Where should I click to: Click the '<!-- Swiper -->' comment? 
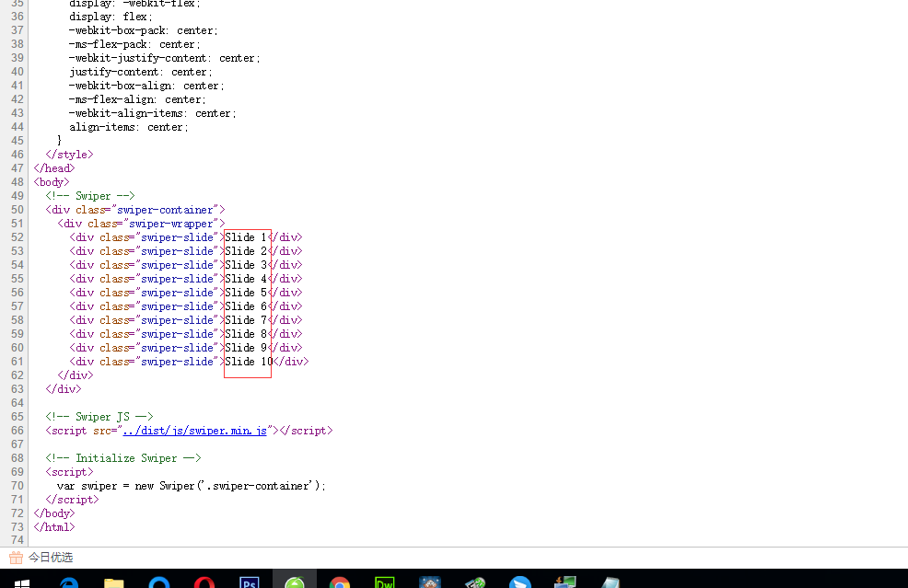click(89, 196)
